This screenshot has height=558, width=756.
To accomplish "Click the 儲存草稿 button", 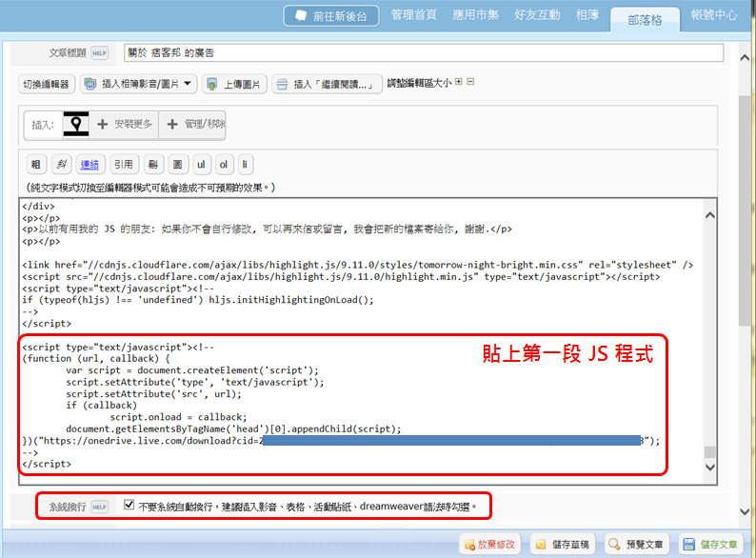I will pos(563,544).
